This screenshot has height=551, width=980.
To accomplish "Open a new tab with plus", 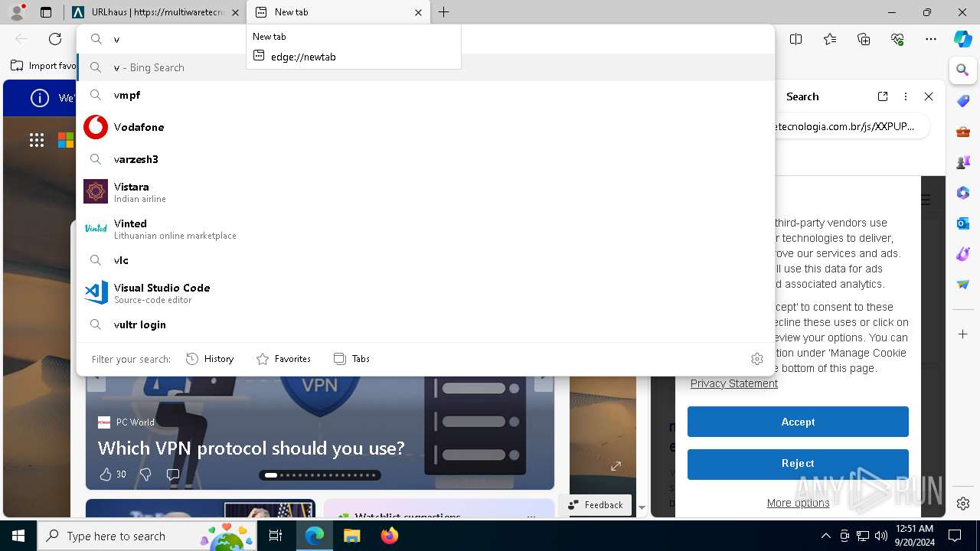I will point(443,12).
